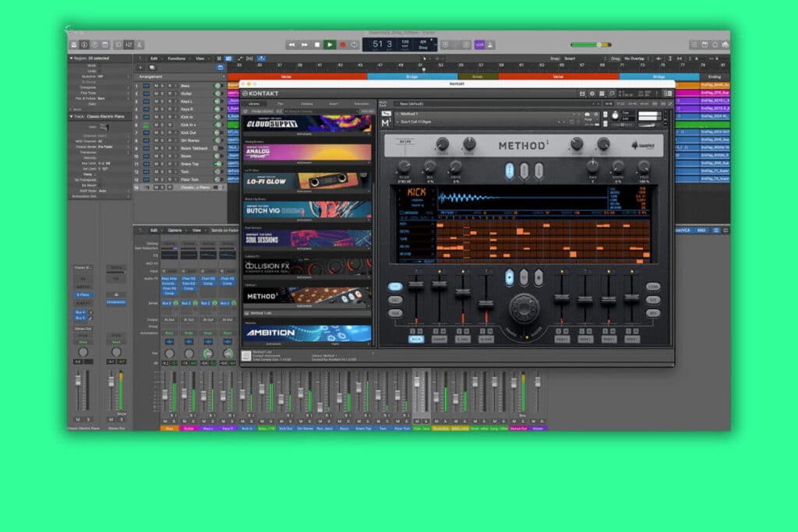Select the Method 1.nki instrument file
798x532 pixels.
[x=307, y=313]
